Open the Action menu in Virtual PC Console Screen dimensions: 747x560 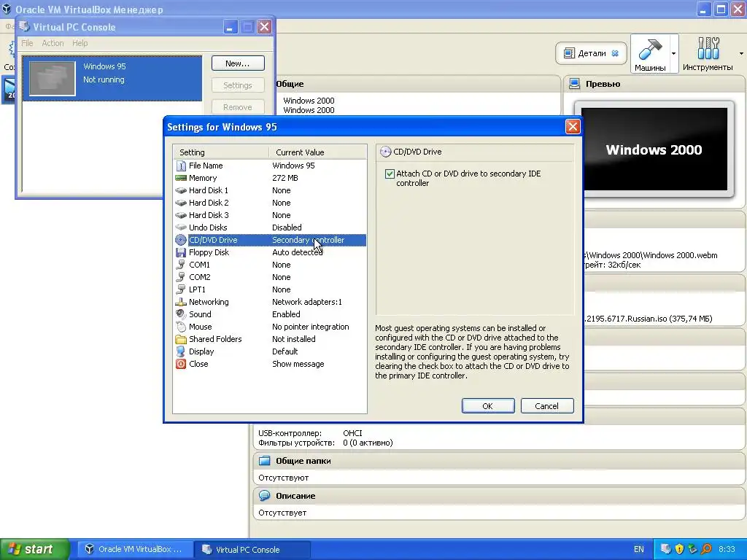click(x=53, y=43)
